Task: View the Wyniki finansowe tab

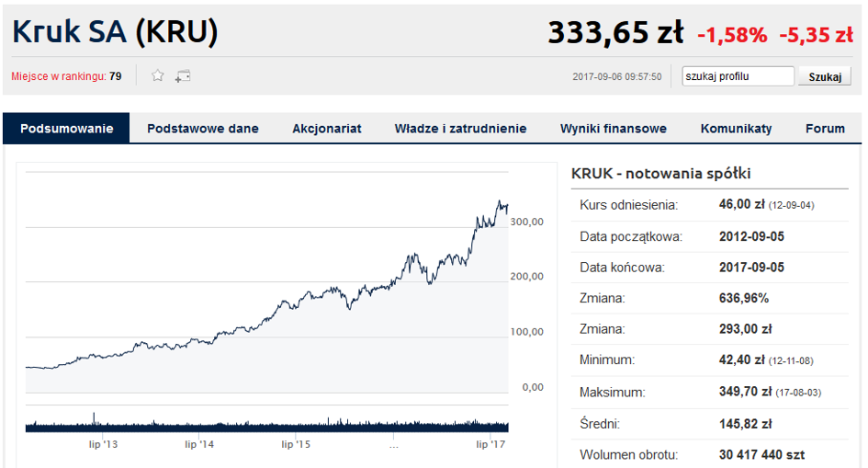Action: [614, 129]
